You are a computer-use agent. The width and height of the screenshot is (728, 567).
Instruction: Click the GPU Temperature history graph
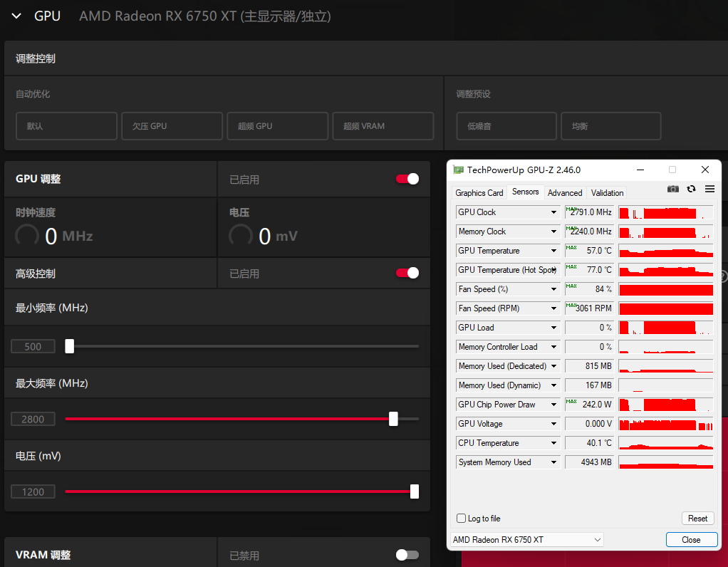pos(666,251)
